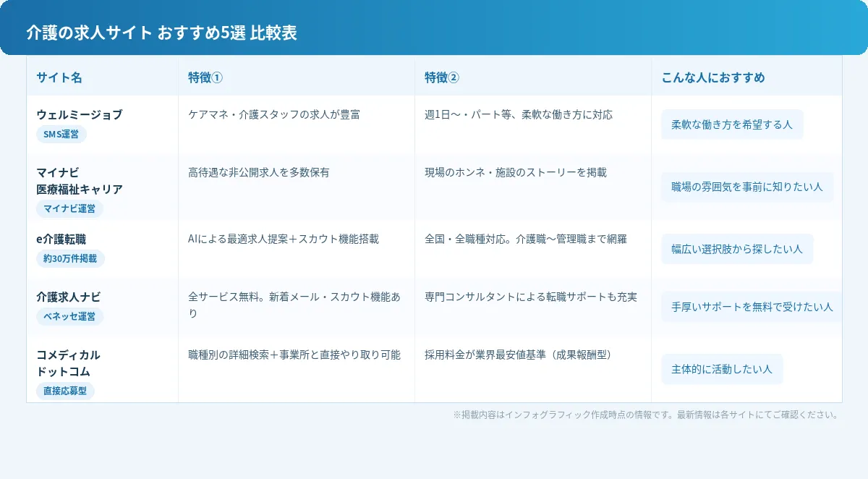868x479 pixels.
Task: Click the 柔軟な働き方を希望する人 tag
Action: (x=732, y=124)
